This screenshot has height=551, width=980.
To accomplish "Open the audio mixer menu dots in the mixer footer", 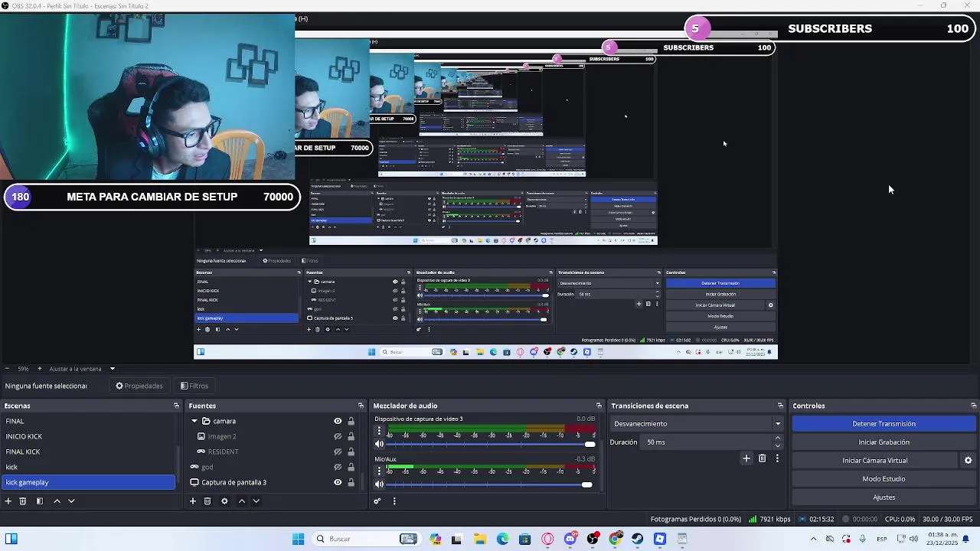I will 394,501.
